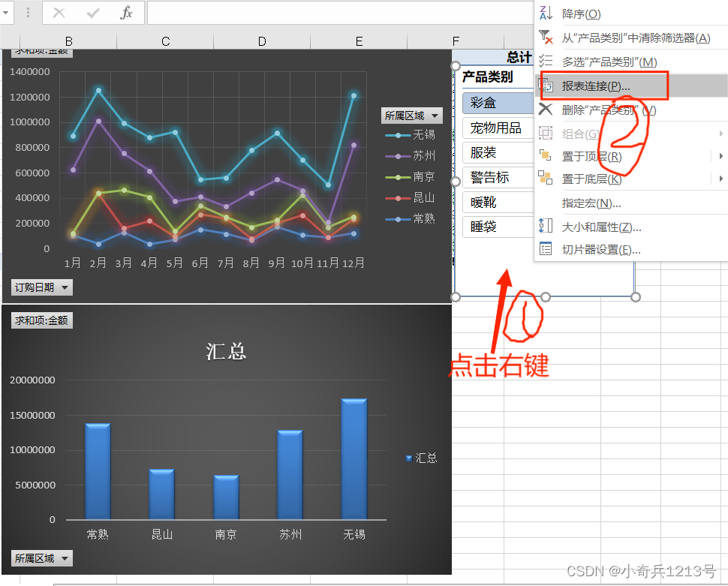Select 暖靴 slicer item
728x586 pixels.
coord(498,202)
